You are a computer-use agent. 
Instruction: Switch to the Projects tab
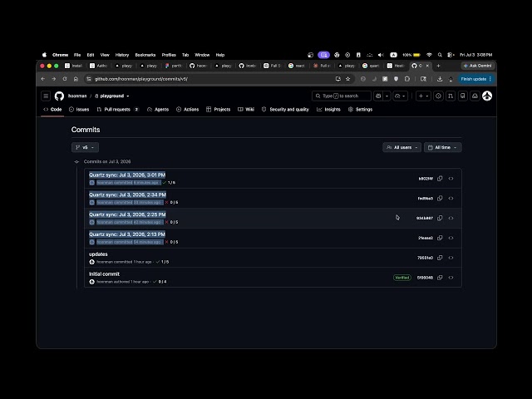click(x=218, y=109)
